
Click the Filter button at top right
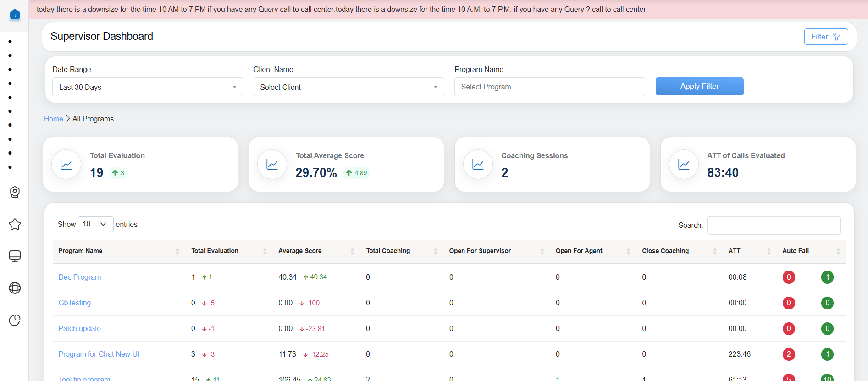point(825,37)
